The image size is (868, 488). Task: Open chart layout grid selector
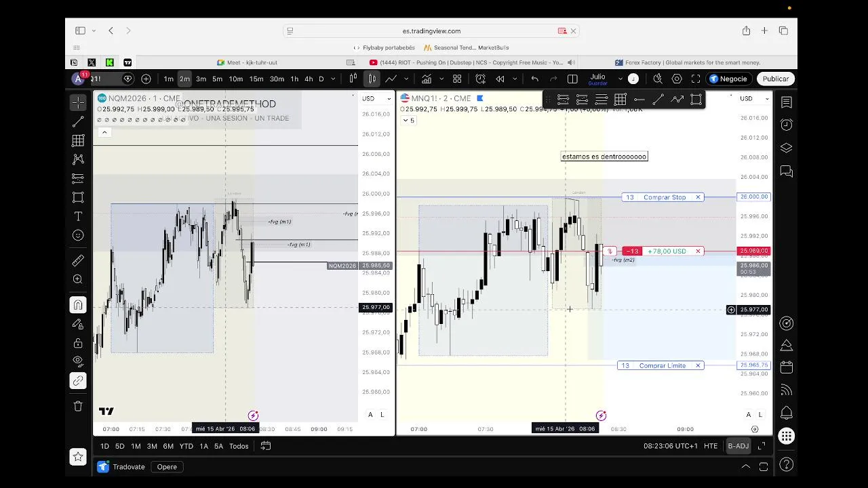point(457,79)
